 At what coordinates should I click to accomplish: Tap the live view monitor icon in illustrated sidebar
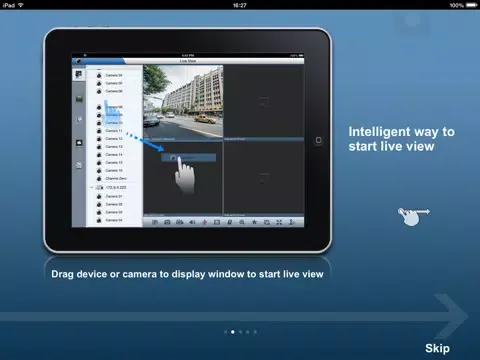79,74
